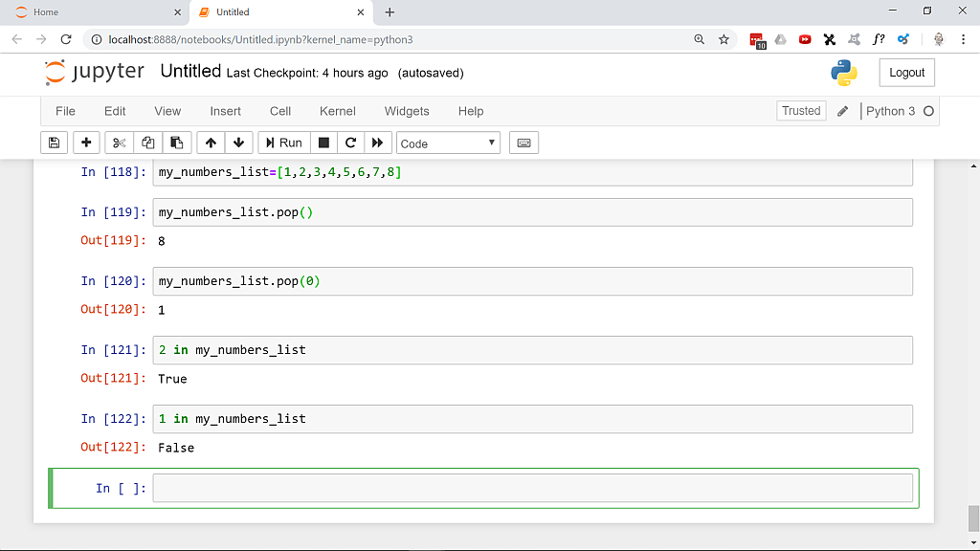980x551 pixels.
Task: Go back to the previous browser page
Action: (17, 39)
